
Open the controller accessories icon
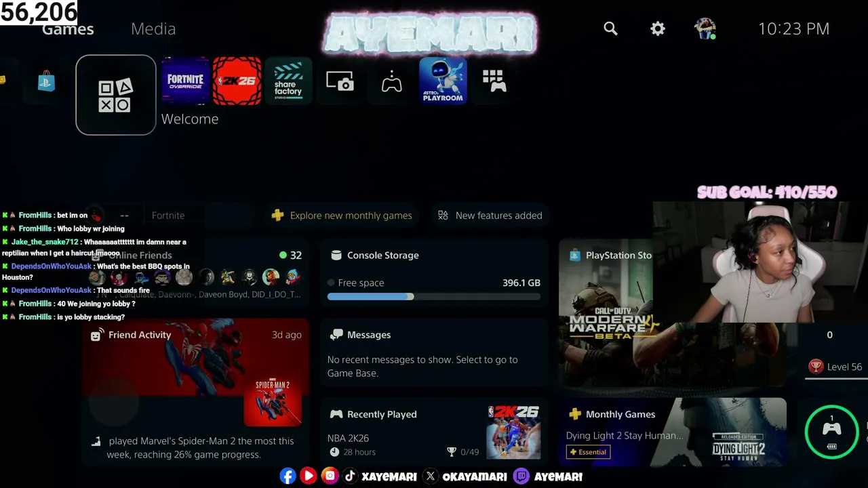click(391, 81)
